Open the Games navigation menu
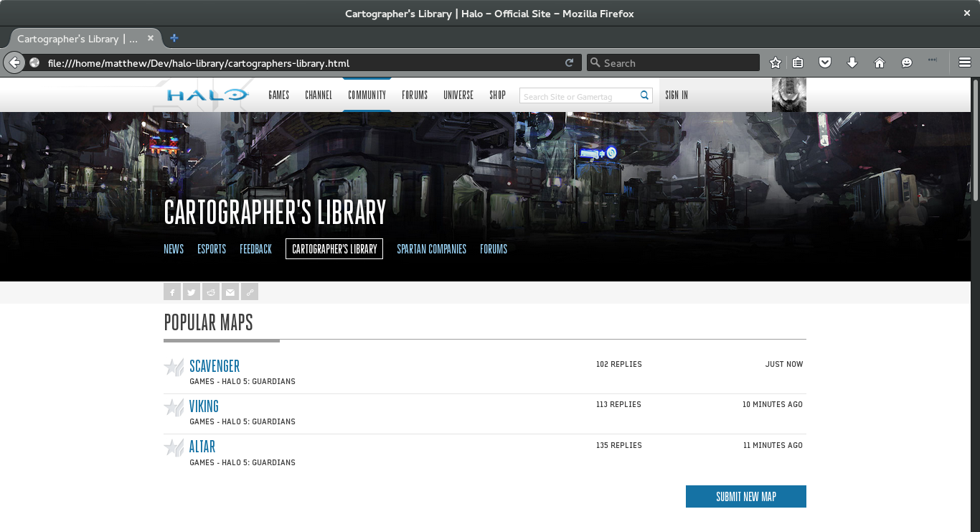Viewport: 980px width, 532px height. [x=279, y=95]
